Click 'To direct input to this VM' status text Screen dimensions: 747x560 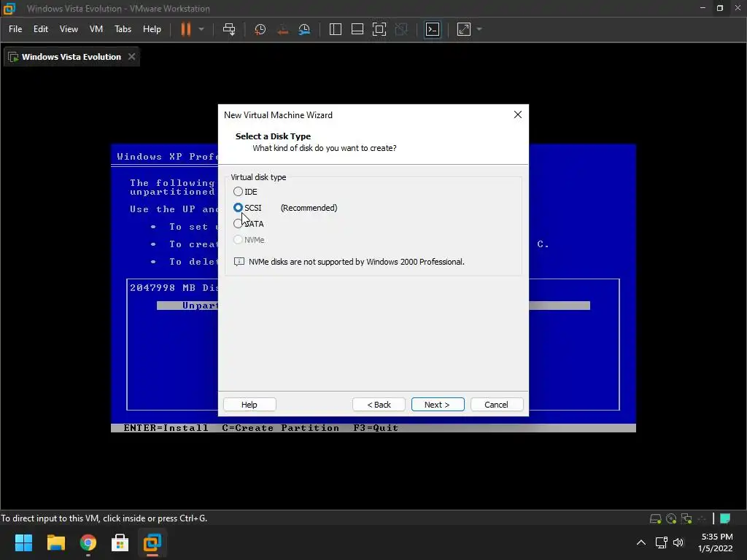[104, 518]
